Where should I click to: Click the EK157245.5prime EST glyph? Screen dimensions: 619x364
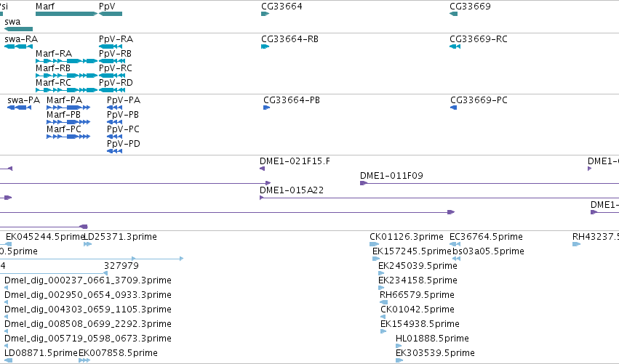[x=376, y=259]
